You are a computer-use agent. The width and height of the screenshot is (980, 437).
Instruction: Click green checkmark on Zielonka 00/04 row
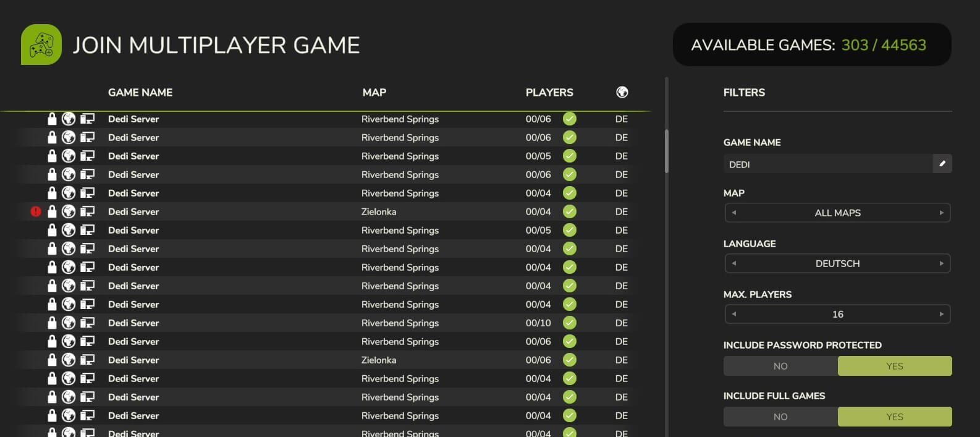coord(570,211)
